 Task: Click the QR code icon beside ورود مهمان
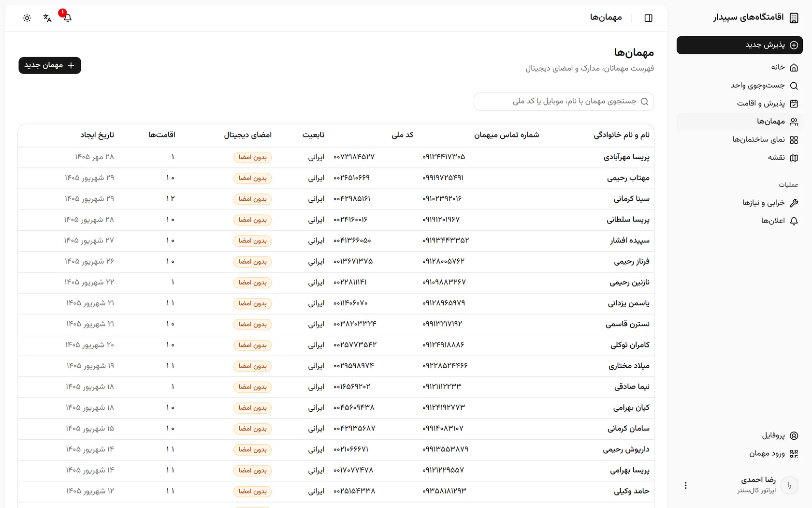coord(794,454)
